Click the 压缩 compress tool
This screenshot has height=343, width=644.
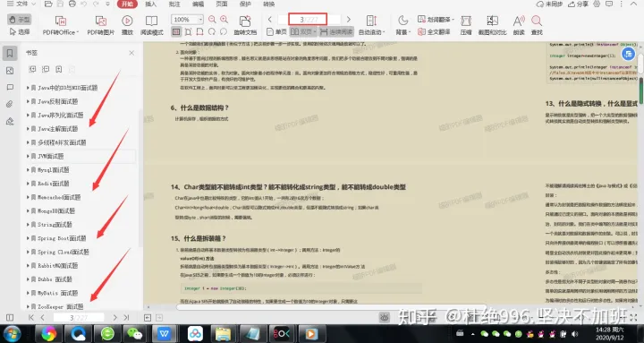click(x=466, y=25)
